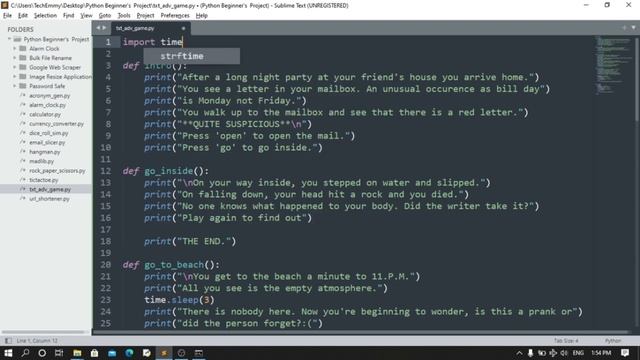640x360 pixels.
Task: Click the sidebar horizontal scrollbar
Action: pos(44,332)
